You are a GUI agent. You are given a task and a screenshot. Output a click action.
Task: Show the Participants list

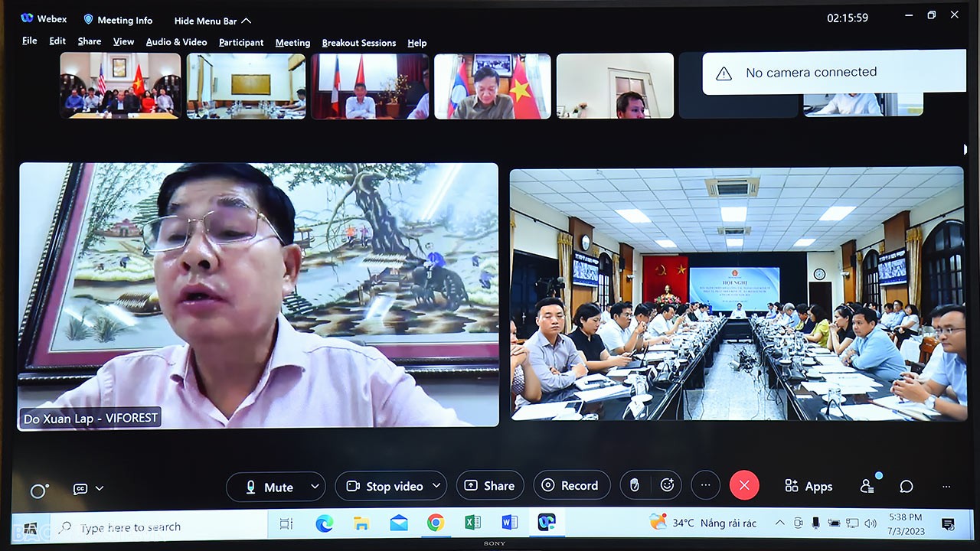[867, 485]
